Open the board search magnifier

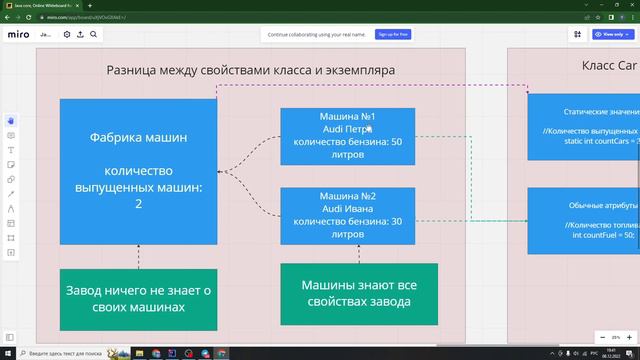pyautogui.click(x=93, y=35)
